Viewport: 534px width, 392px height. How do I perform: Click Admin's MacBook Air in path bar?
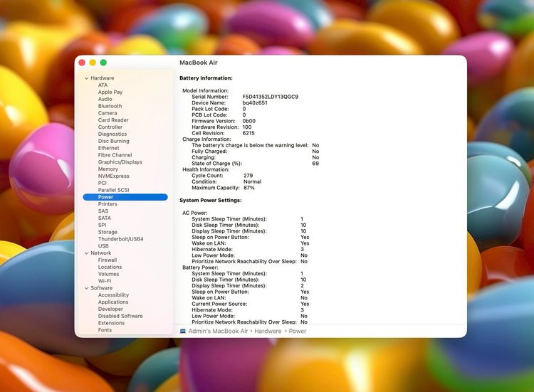(x=218, y=331)
